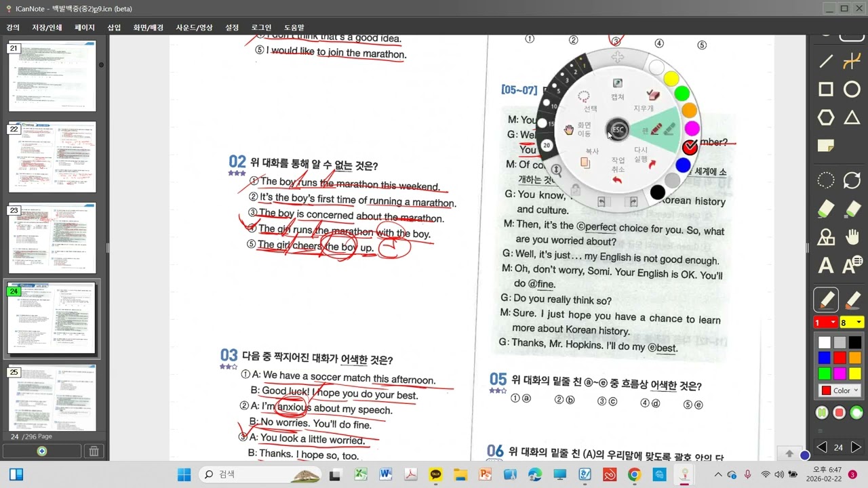868x488 pixels.
Task: Choose 화면 이동 hand in radial menu
Action: tap(578, 129)
